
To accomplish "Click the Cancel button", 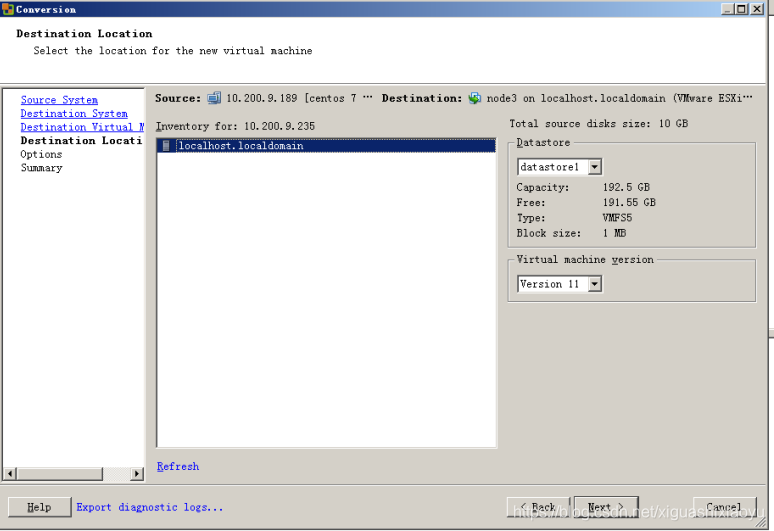I will point(724,507).
